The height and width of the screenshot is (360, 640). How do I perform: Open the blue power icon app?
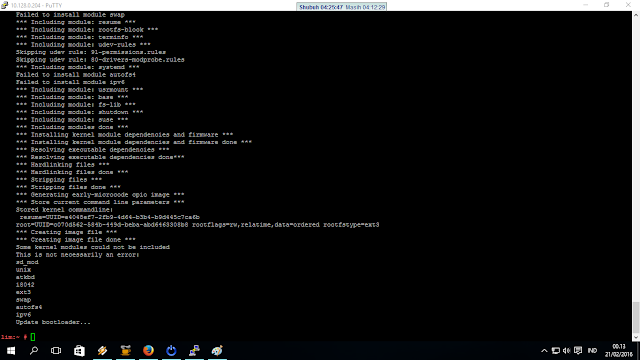pos(171,351)
